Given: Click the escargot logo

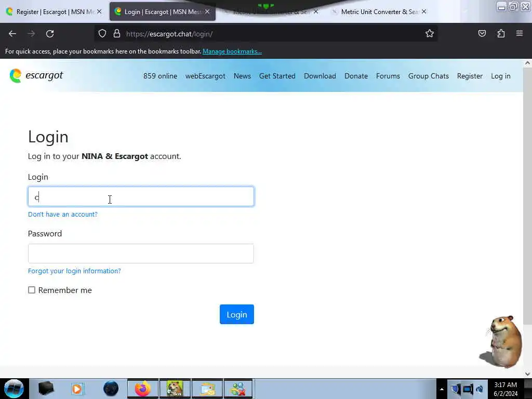Looking at the screenshot, I should click(36, 75).
